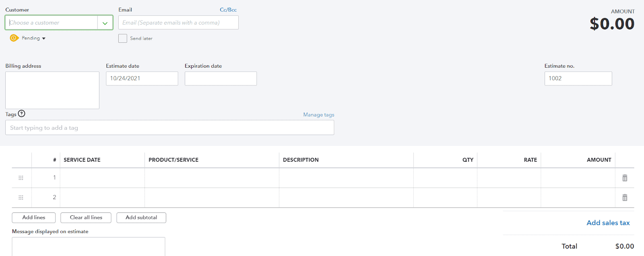Delete line 2 using trash icon
Image resolution: width=644 pixels, height=256 pixels.
point(625,198)
